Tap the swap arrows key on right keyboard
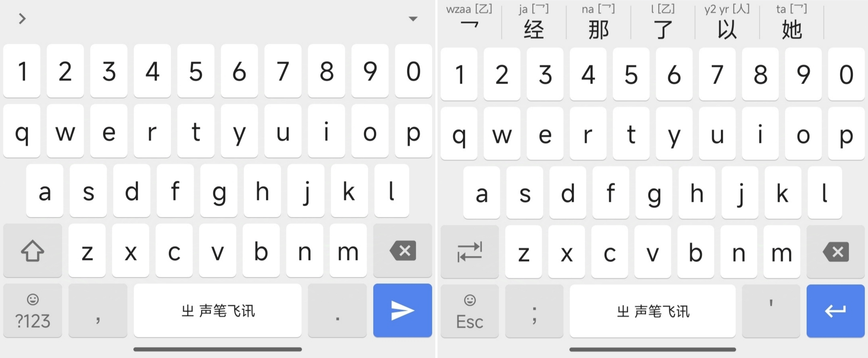This screenshot has height=358, width=868. click(469, 252)
